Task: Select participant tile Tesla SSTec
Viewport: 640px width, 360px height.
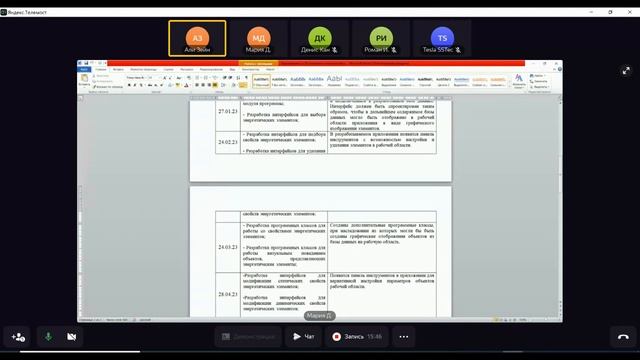Action: coord(442,38)
